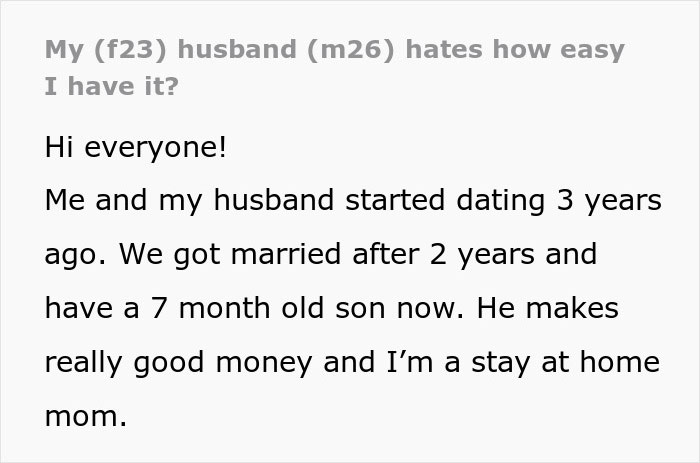This screenshot has height=463, width=700.
Task: Click the 'I have it?' title line
Action: point(112,86)
